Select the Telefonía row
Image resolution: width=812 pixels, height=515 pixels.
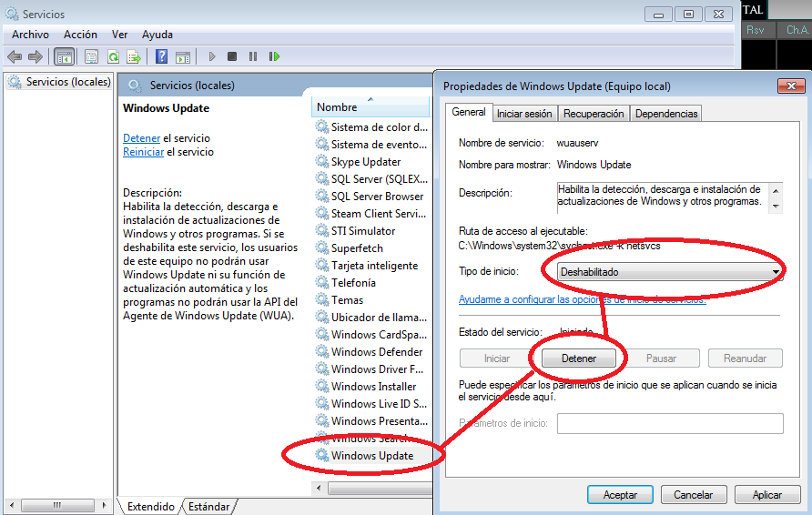pos(371,283)
